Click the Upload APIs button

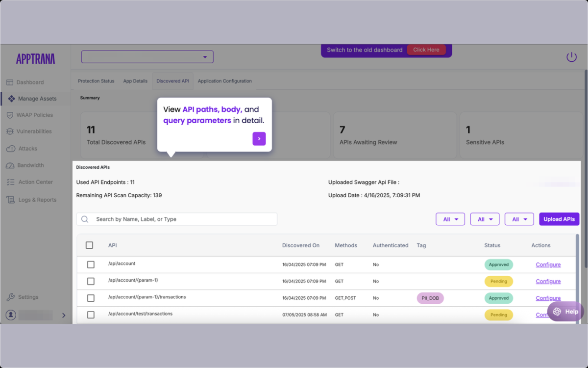click(x=559, y=219)
